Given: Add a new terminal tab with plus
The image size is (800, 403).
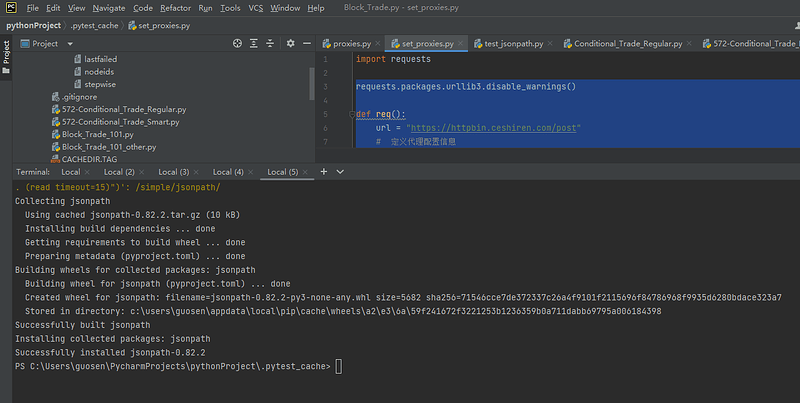Looking at the screenshot, I should [323, 171].
